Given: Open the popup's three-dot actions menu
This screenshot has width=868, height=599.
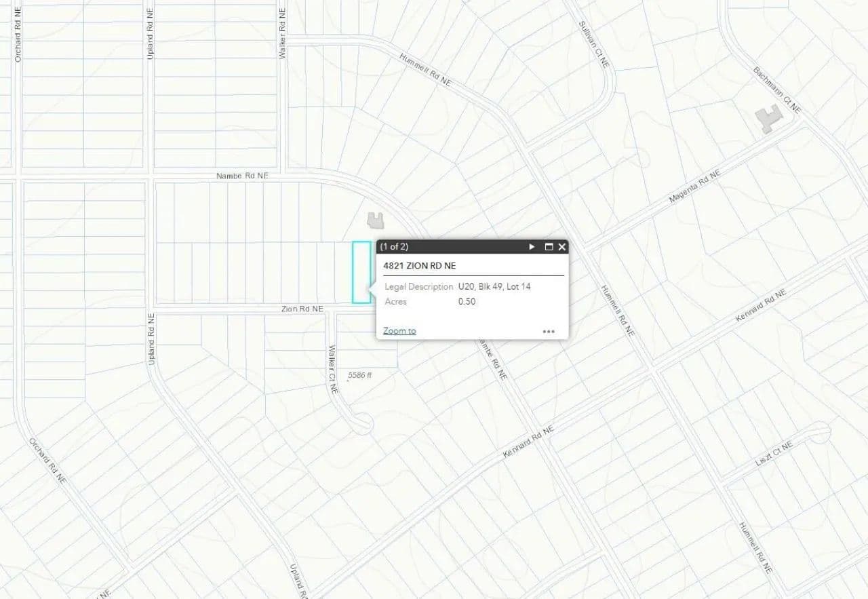Looking at the screenshot, I should [x=549, y=332].
